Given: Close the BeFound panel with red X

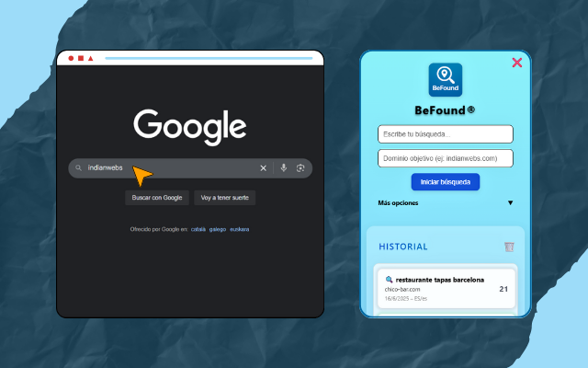Looking at the screenshot, I should point(516,63).
